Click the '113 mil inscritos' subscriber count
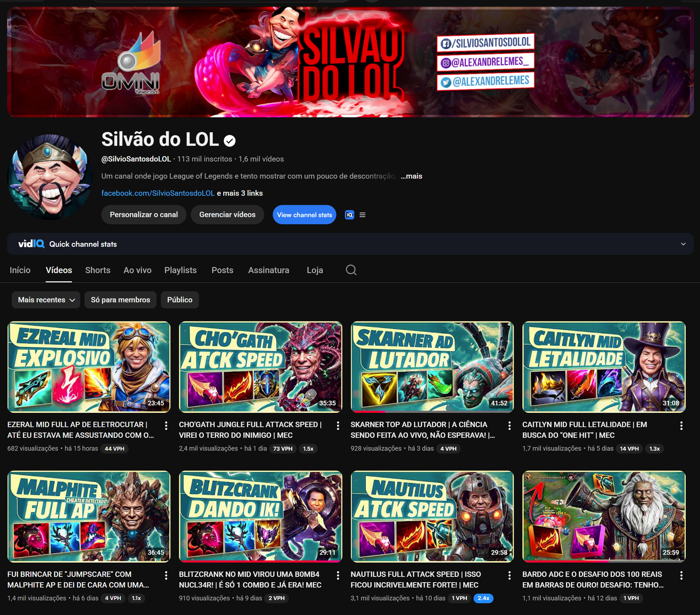 pyautogui.click(x=205, y=159)
